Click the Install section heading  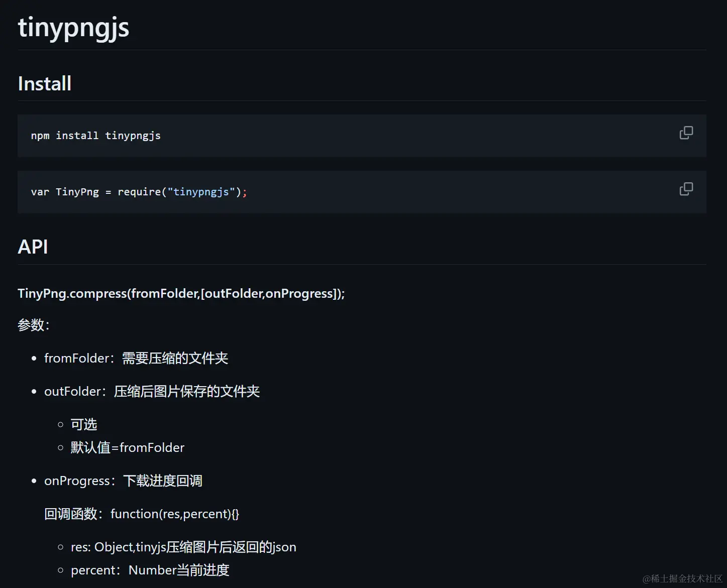[45, 83]
